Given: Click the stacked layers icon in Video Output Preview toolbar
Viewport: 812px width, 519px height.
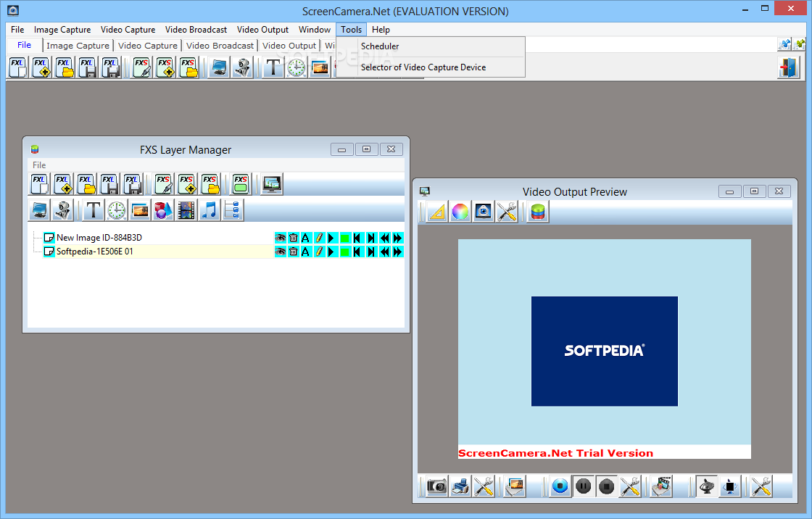Looking at the screenshot, I should (538, 212).
